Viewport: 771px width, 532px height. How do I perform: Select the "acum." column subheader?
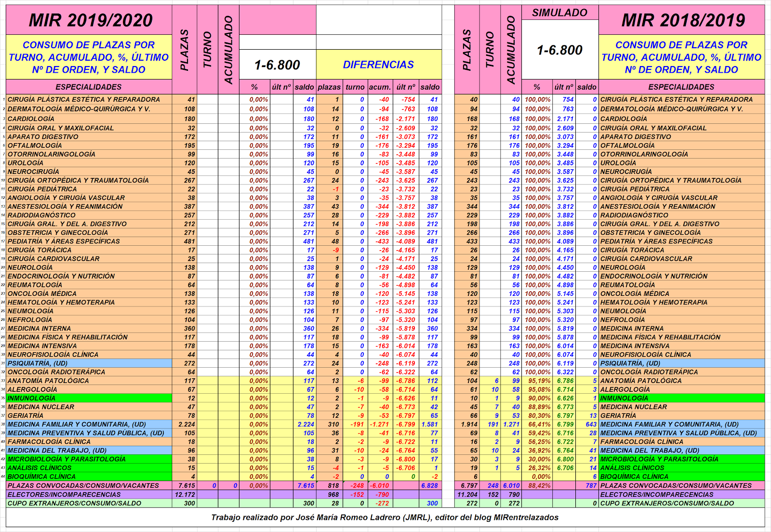tap(380, 87)
